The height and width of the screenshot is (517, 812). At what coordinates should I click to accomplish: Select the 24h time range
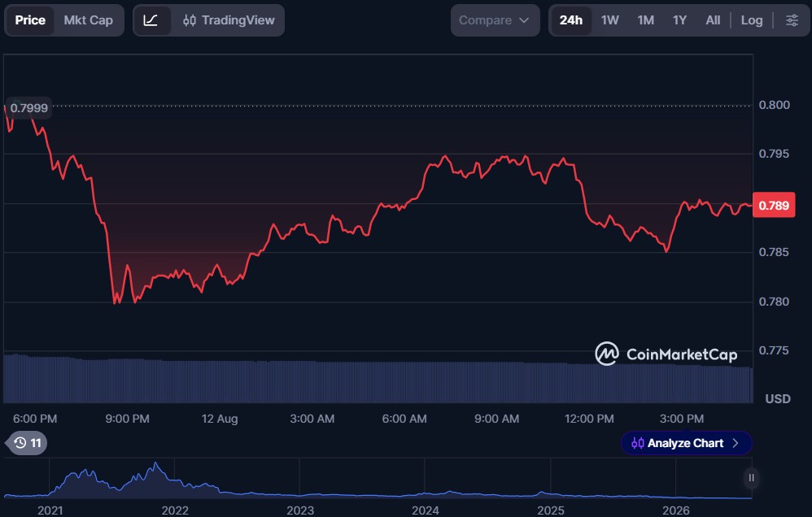pos(570,20)
